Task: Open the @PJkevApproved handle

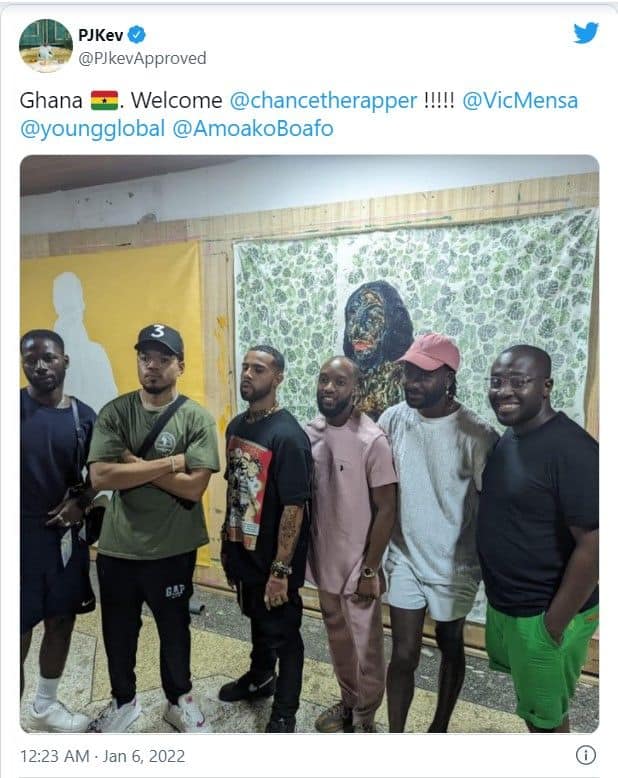Action: 142,59
